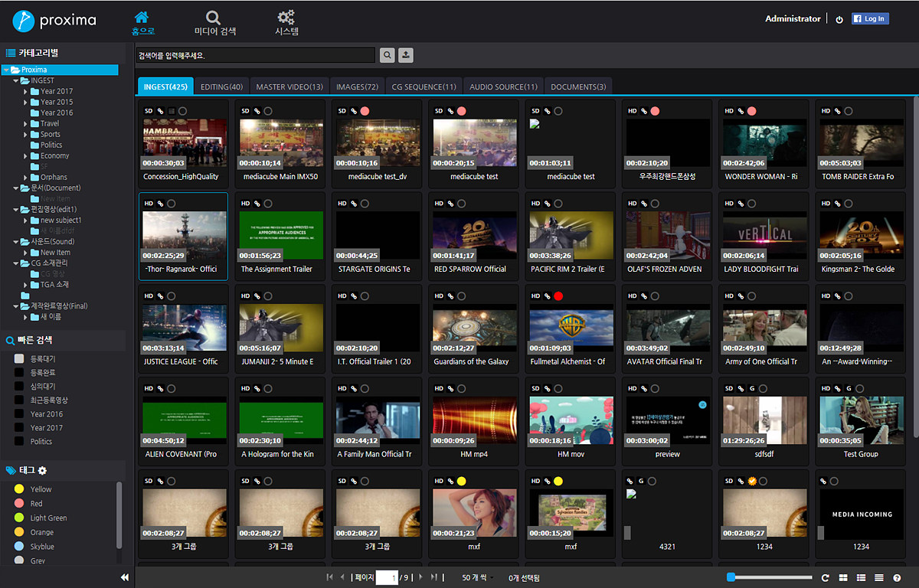
Task: Click the G group icon on Test Group card
Action: tap(849, 389)
